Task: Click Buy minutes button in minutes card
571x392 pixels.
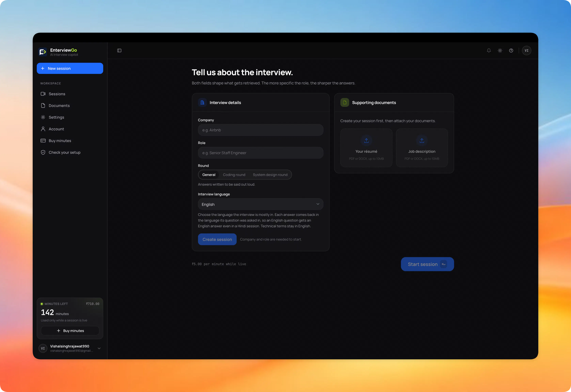Action: [x=70, y=331]
